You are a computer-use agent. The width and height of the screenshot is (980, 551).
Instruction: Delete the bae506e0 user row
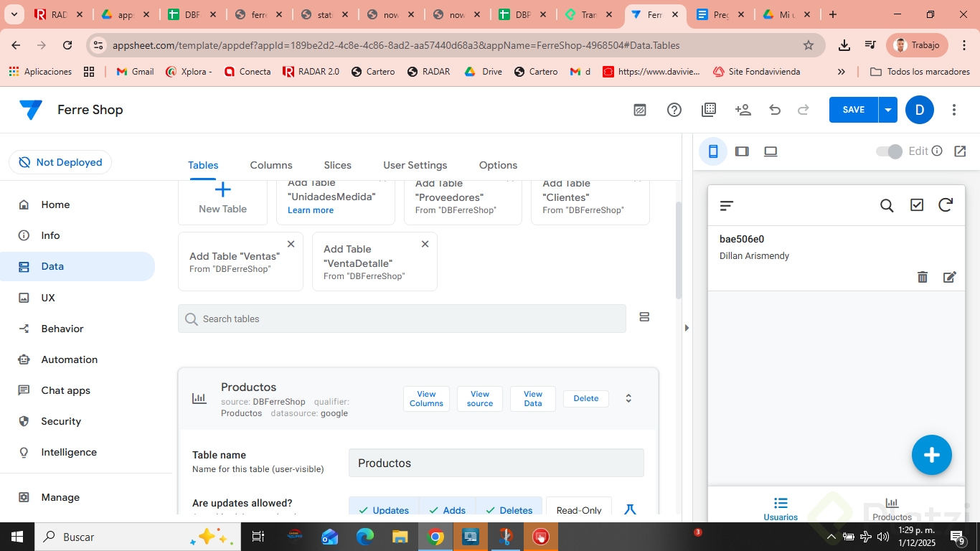(923, 277)
